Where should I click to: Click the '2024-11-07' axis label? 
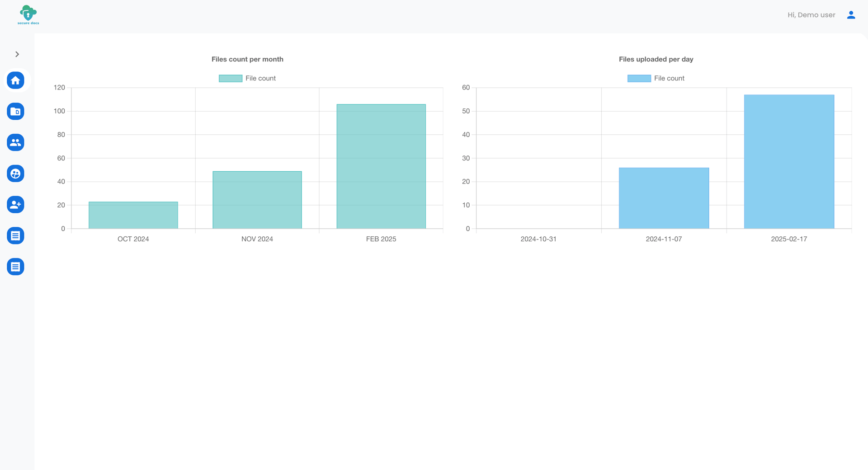pos(664,239)
